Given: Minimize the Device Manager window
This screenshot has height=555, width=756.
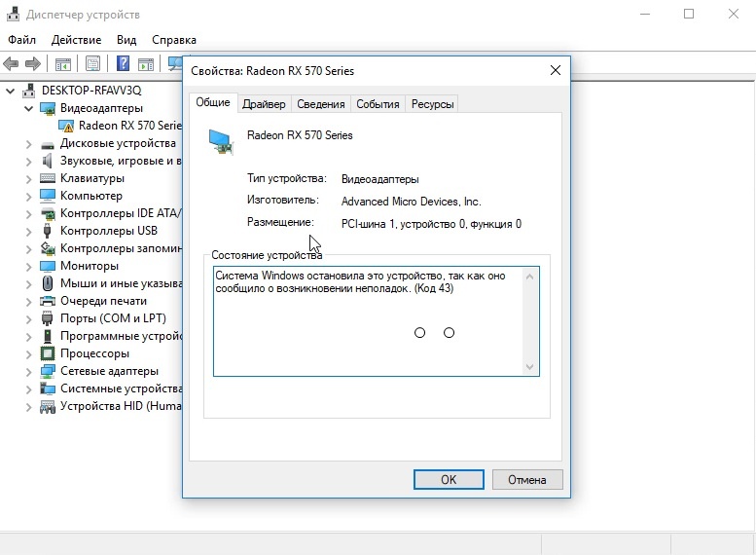Looking at the screenshot, I should pos(645,14).
